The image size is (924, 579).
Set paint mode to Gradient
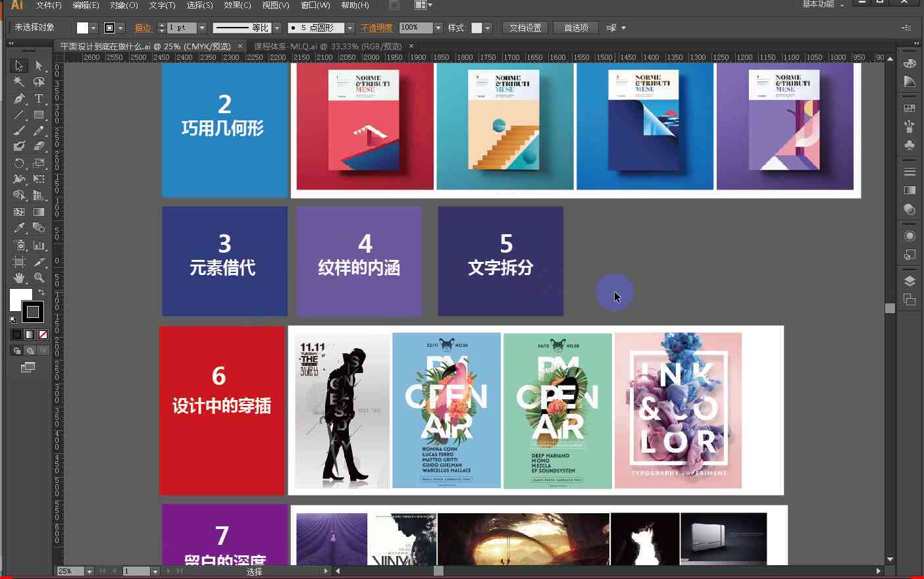click(30, 334)
